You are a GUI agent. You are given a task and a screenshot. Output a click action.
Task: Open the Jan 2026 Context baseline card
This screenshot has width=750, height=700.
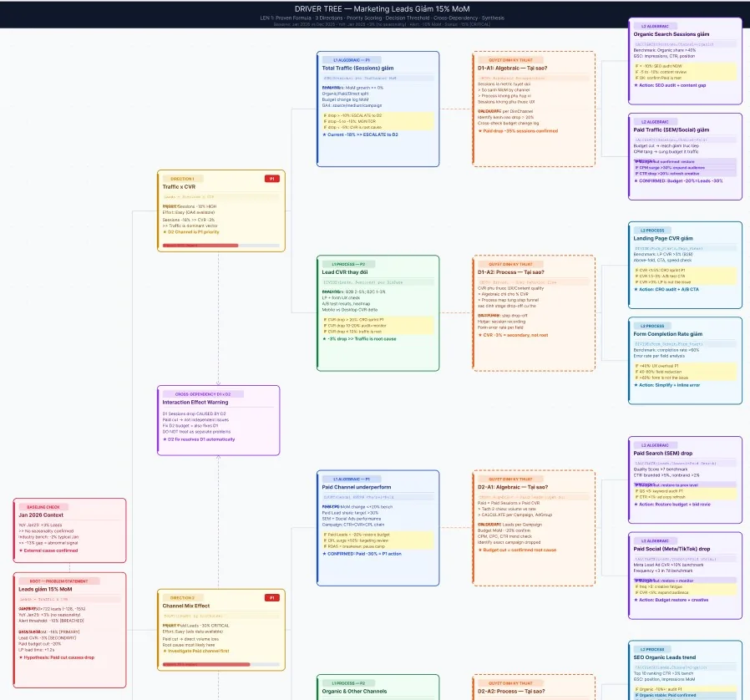coord(70,530)
